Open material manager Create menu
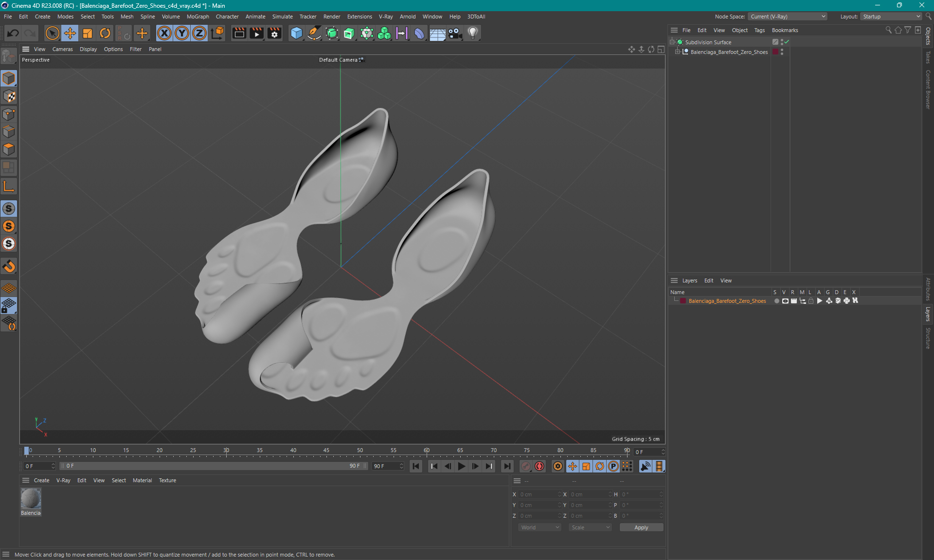 coord(41,480)
